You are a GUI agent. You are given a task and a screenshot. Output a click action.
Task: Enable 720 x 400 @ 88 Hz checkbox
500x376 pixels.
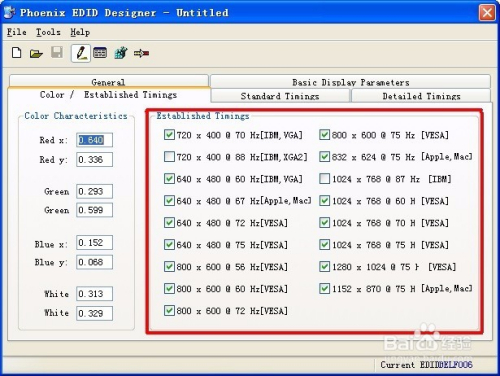(169, 157)
